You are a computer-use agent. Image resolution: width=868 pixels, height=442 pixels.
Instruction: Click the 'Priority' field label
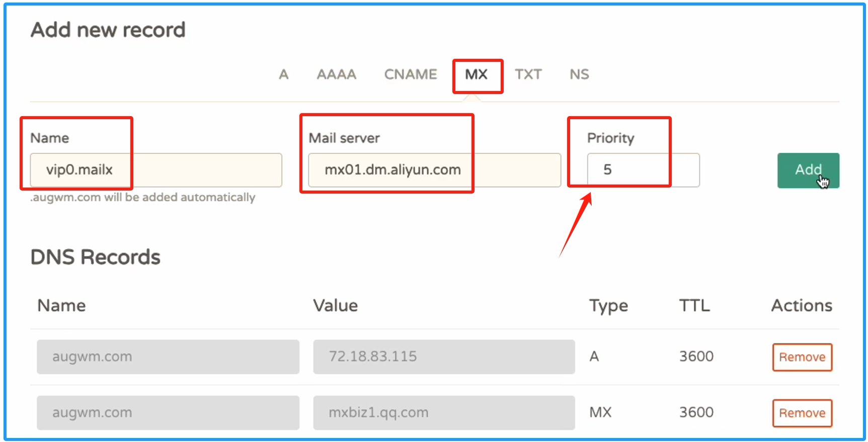[610, 138]
